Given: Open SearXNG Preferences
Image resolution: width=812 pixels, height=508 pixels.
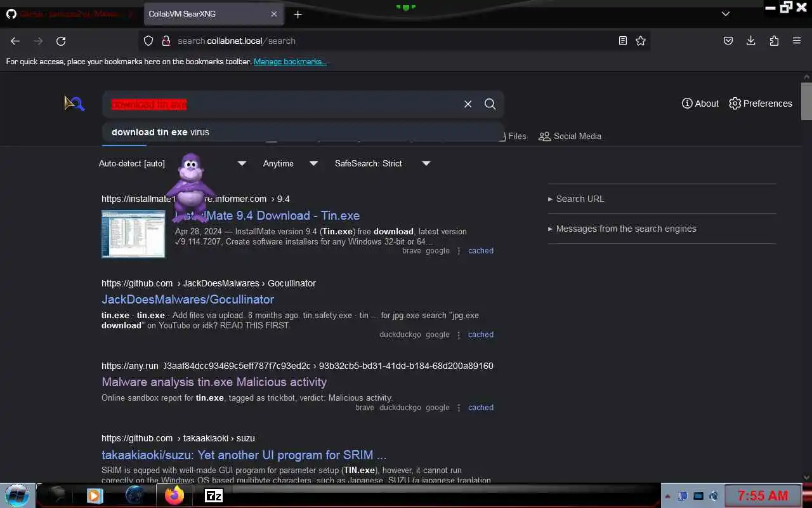Looking at the screenshot, I should (x=761, y=104).
